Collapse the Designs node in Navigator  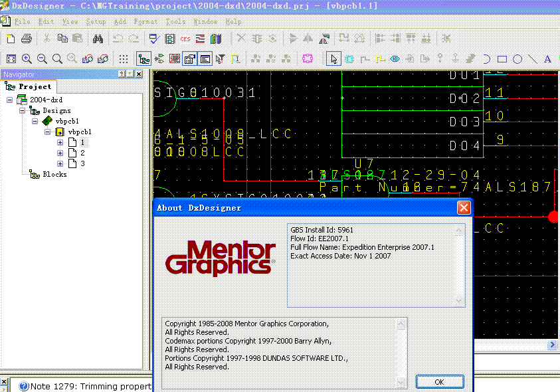tap(23, 111)
